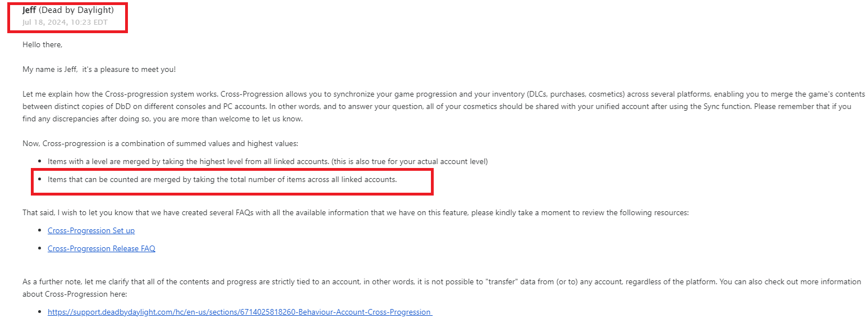Click the bullet dot beside the support URL

tap(39, 312)
